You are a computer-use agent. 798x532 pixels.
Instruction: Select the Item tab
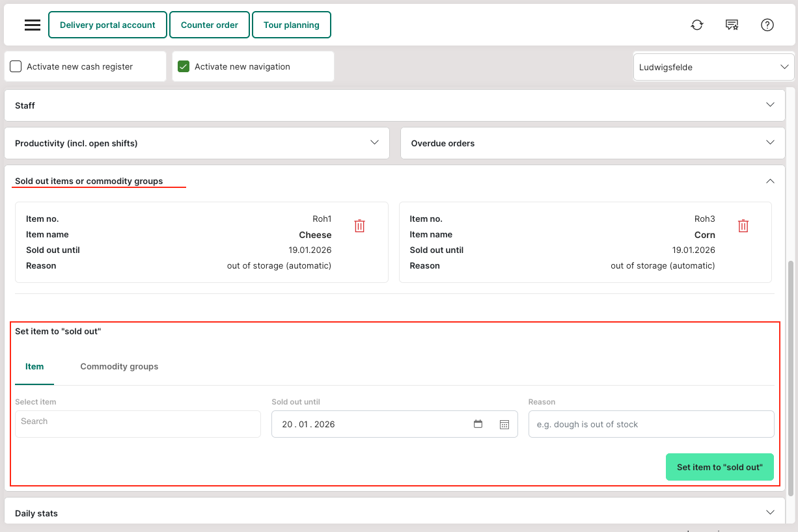(34, 367)
